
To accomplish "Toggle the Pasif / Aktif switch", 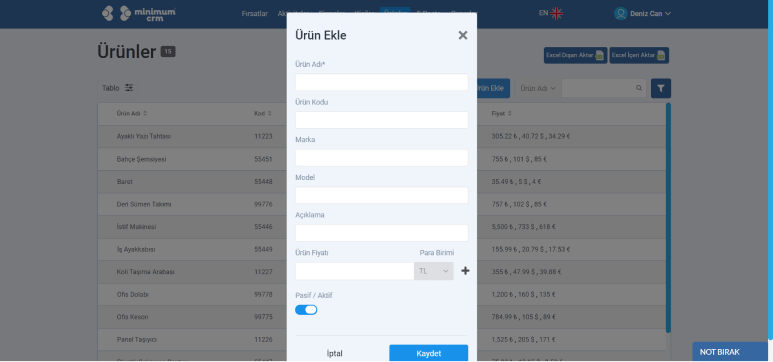I will click(306, 310).
